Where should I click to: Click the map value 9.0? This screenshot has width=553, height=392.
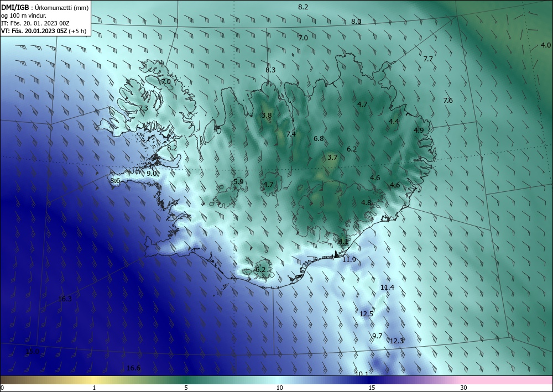click(x=152, y=174)
